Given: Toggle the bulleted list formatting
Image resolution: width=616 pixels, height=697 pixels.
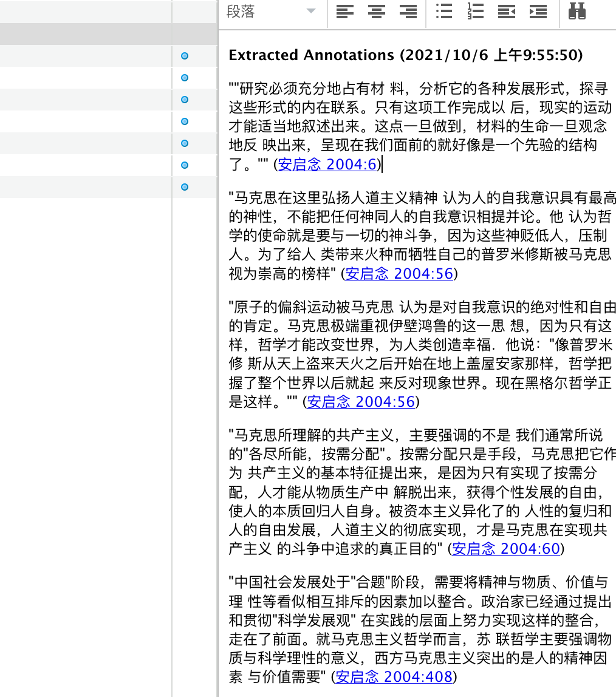Looking at the screenshot, I should click(444, 12).
